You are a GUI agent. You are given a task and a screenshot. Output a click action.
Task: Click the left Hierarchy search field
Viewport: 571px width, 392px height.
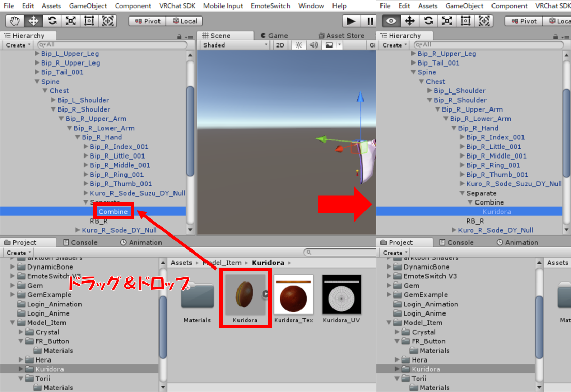[112, 45]
